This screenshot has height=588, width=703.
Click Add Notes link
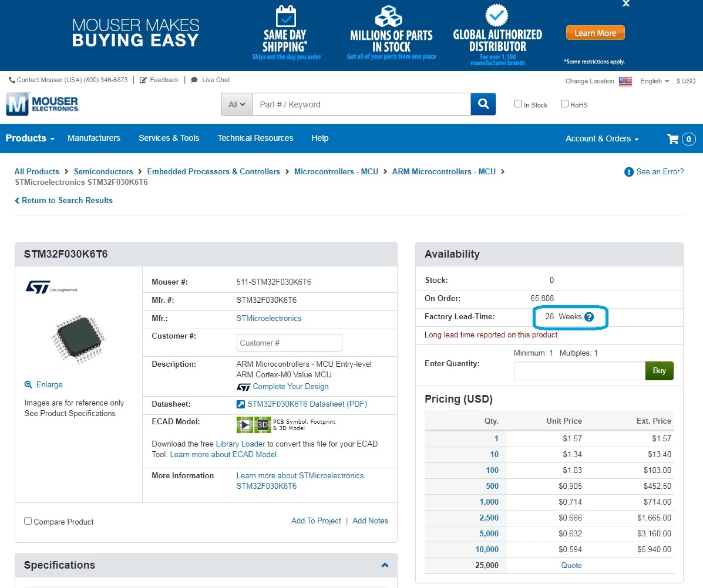371,521
